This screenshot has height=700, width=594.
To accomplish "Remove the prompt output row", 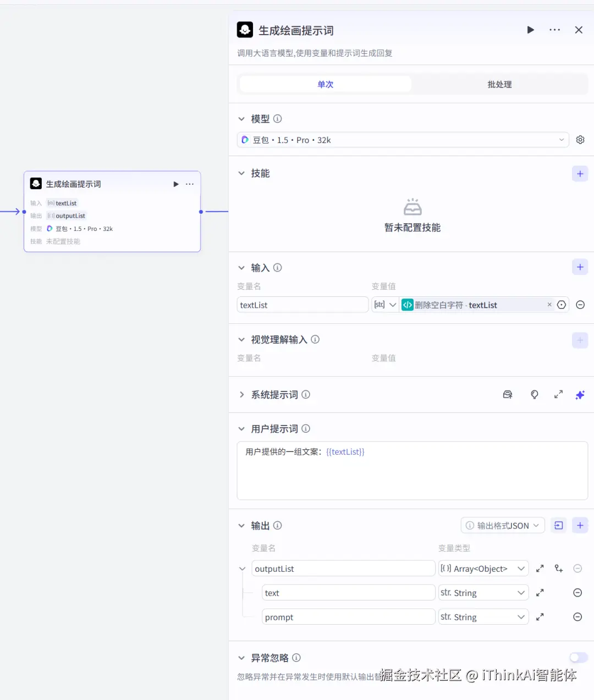I will [577, 617].
